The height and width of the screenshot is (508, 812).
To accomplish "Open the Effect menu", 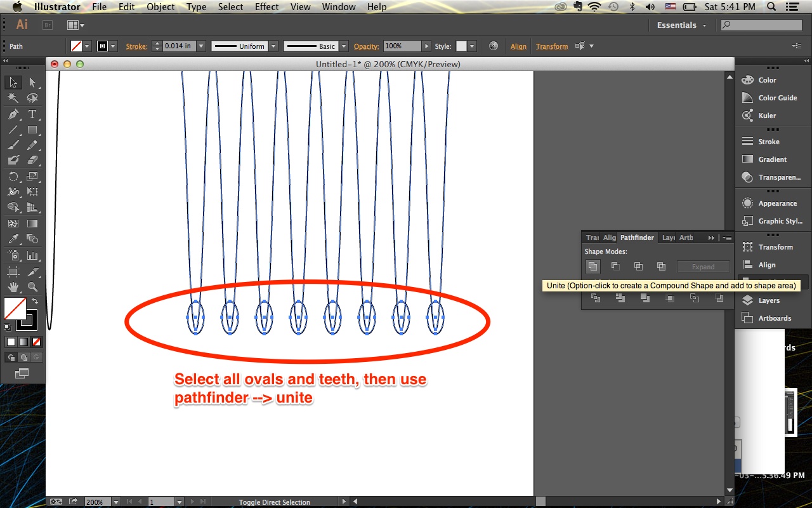I will (x=266, y=7).
